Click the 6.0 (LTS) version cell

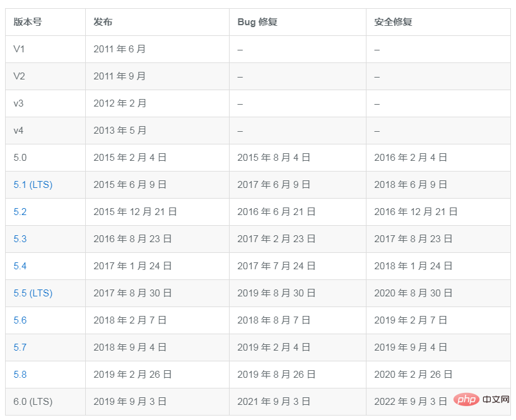(33, 402)
